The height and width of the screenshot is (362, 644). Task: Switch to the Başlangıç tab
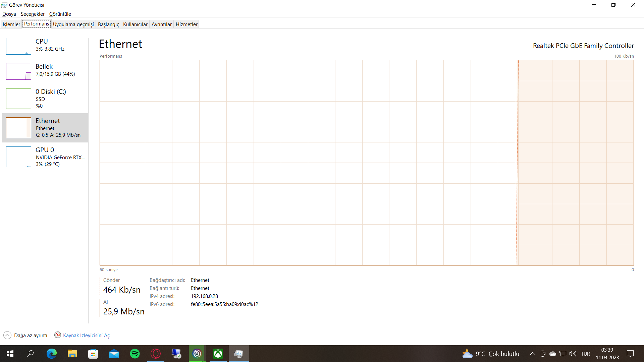coord(108,24)
